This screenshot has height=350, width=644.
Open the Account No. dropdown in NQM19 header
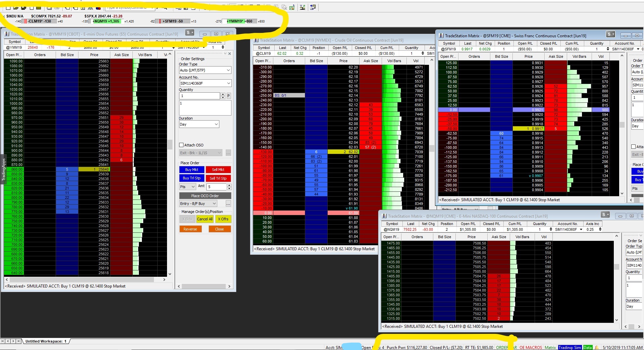pos(581,229)
